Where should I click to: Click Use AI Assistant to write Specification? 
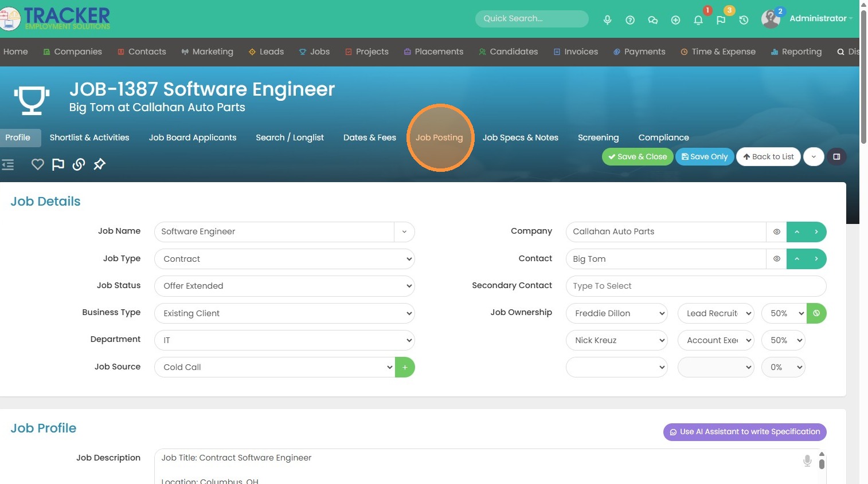tap(744, 432)
